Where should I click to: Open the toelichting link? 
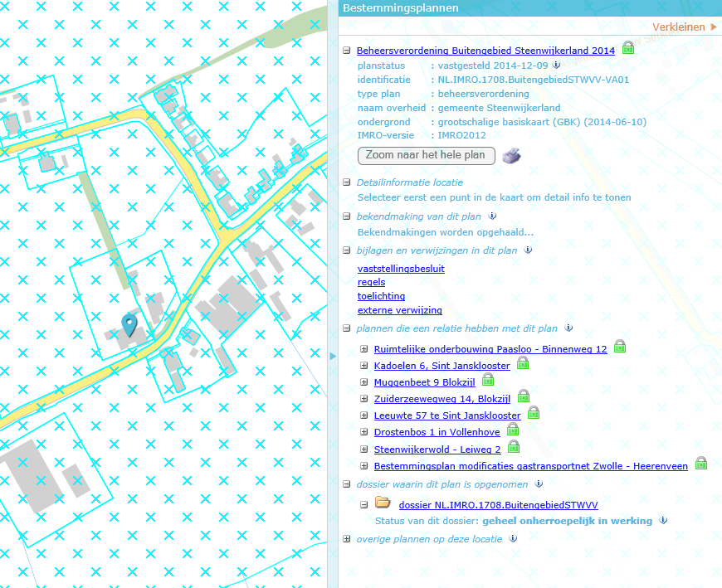coord(381,296)
